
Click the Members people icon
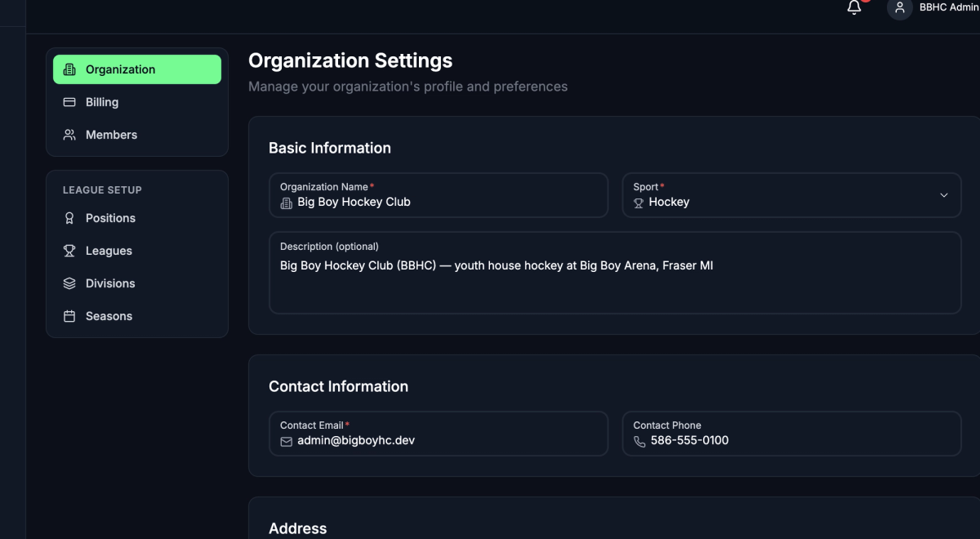click(x=69, y=135)
